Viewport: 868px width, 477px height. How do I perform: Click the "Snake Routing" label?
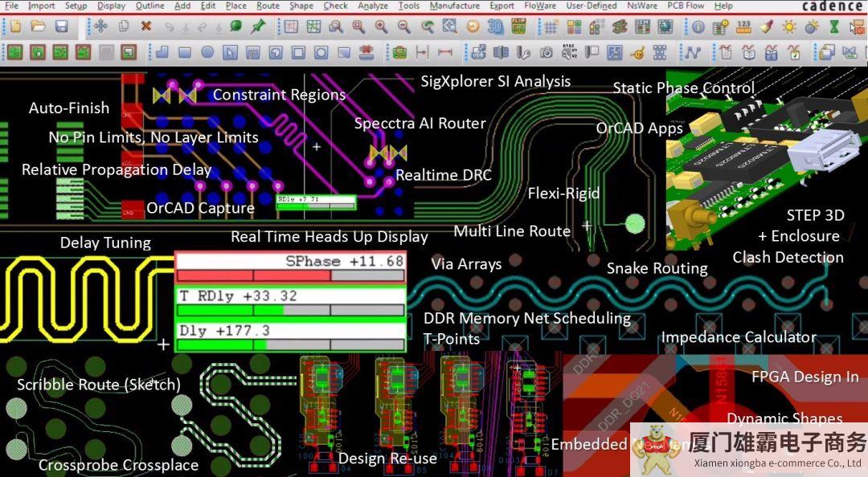(x=657, y=268)
